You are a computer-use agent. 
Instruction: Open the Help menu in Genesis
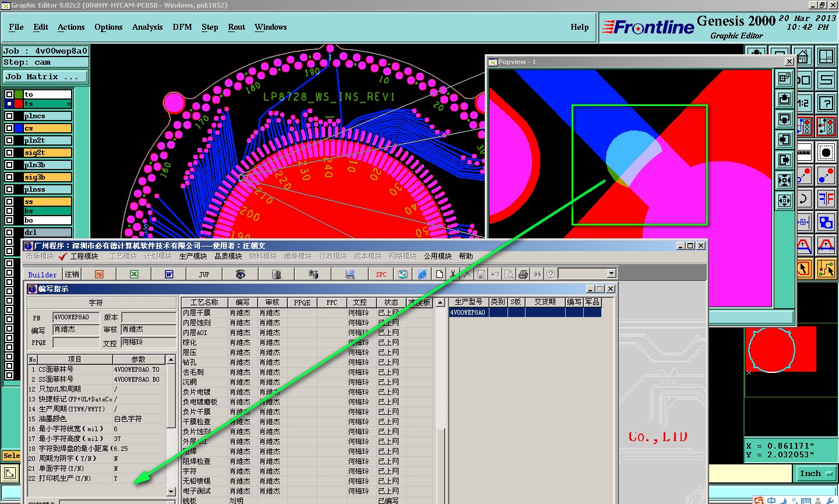(x=580, y=27)
